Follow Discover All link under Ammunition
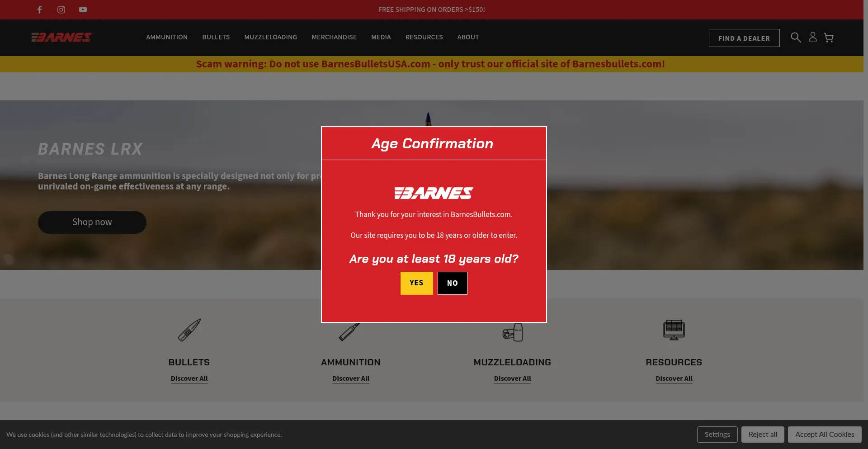 pos(351,378)
